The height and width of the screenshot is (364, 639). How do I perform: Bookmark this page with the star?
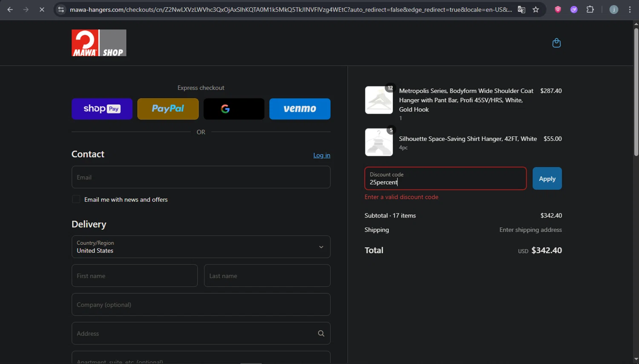[535, 9]
